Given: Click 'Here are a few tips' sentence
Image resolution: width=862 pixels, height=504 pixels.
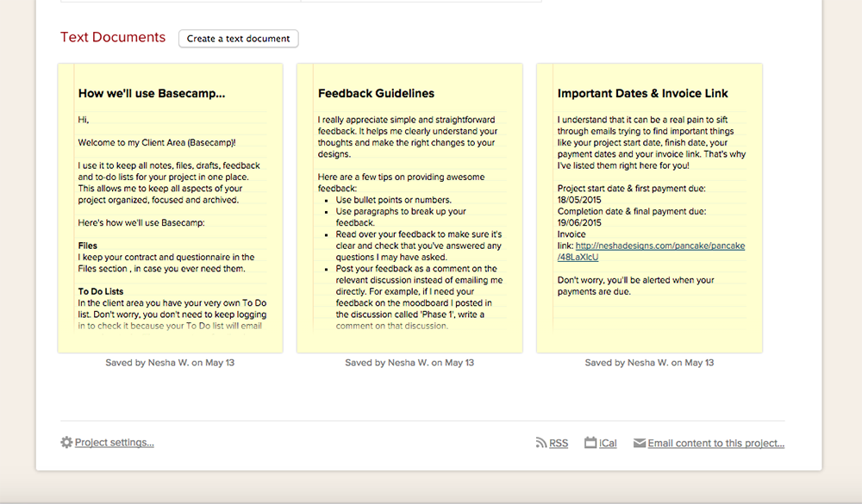Looking at the screenshot, I should 402,183.
